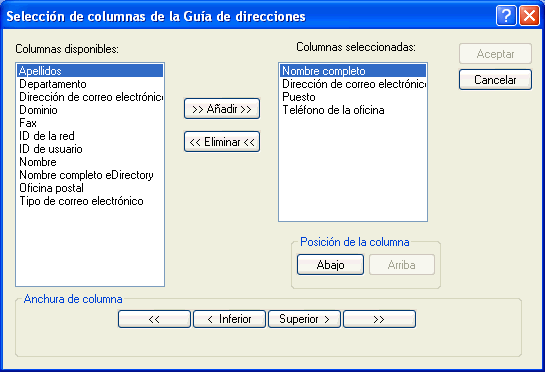Click the Añadir button
The image size is (545, 372).
click(222, 109)
